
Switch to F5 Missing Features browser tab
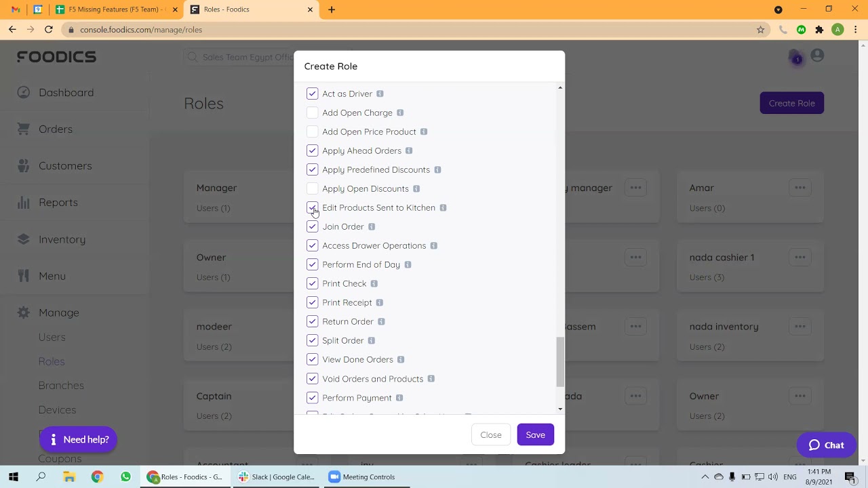click(x=117, y=9)
